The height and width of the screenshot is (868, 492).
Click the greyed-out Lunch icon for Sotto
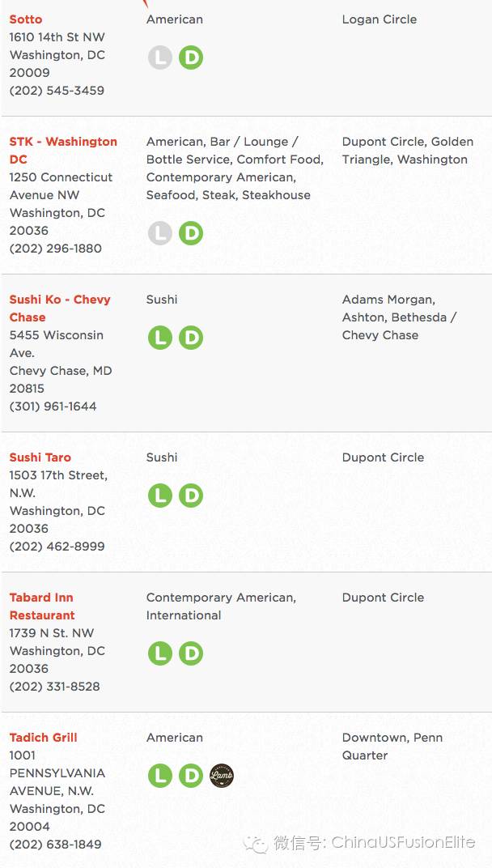[160, 57]
